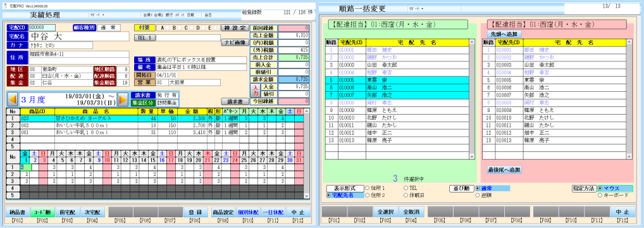
Task: Click the 納品書 F01 button
Action: point(18,212)
